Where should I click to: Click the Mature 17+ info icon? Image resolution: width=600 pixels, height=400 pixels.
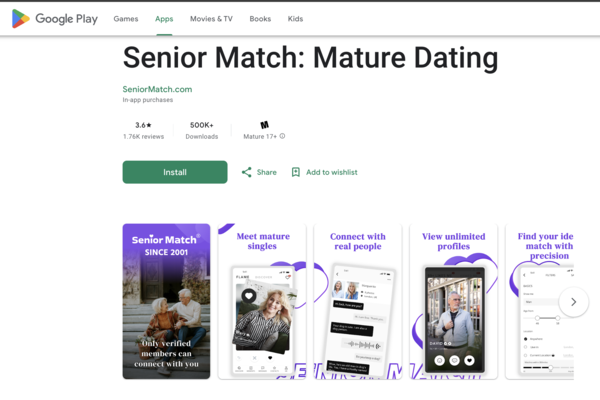[x=282, y=136]
